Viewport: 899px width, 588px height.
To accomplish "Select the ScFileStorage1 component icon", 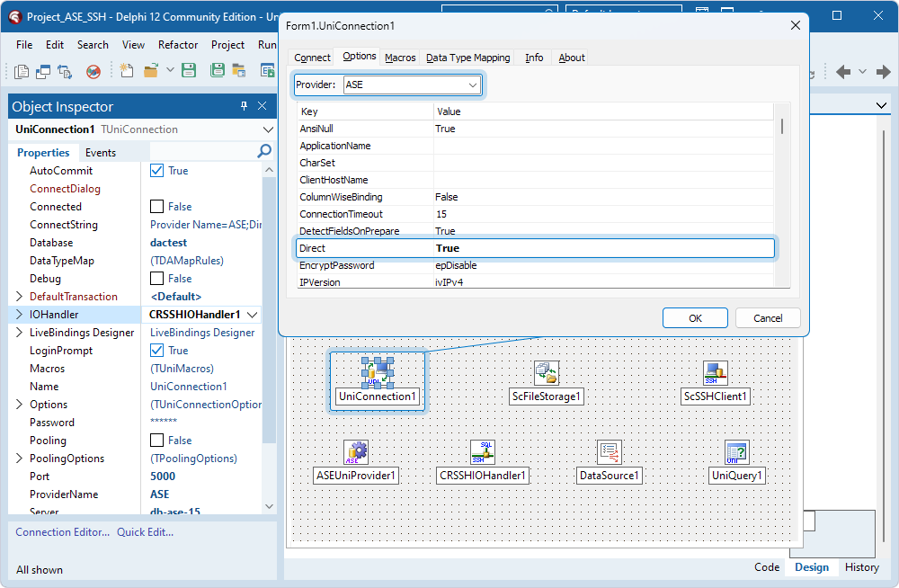I will [x=546, y=373].
